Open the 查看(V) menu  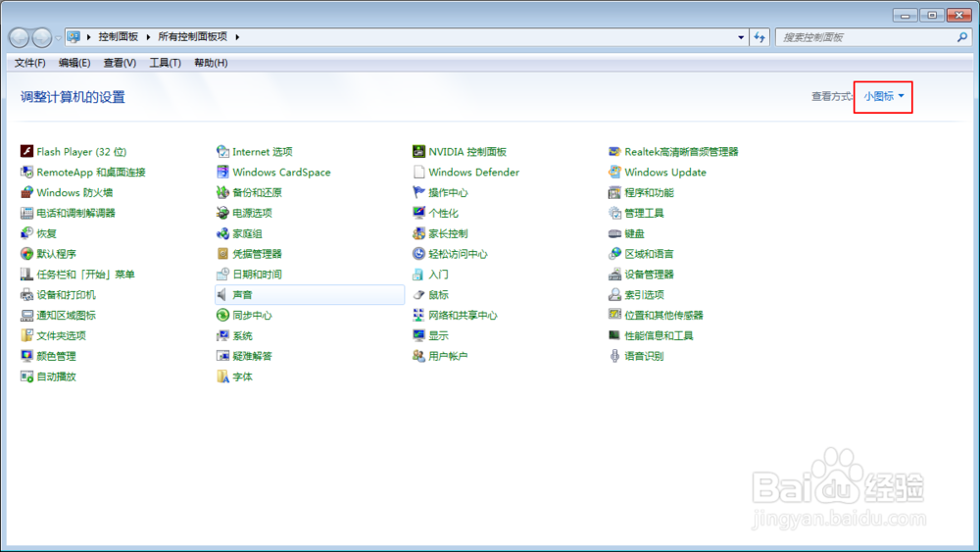click(120, 63)
